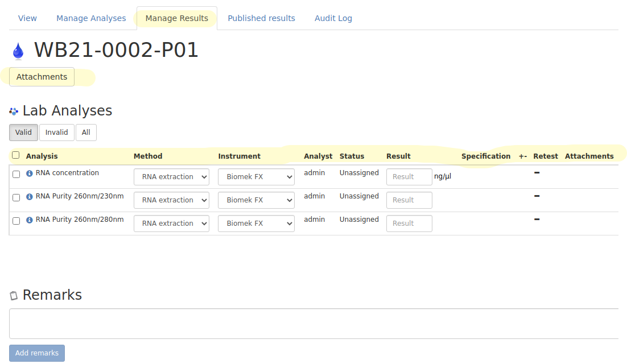This screenshot has height=364, width=627.
Task: Open Instrument dropdown for RNA concentration
Action: [x=255, y=176]
